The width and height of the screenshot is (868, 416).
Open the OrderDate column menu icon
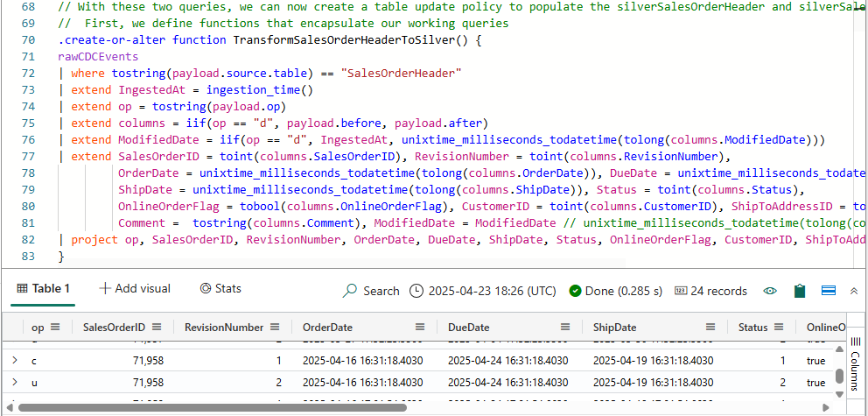(420, 328)
